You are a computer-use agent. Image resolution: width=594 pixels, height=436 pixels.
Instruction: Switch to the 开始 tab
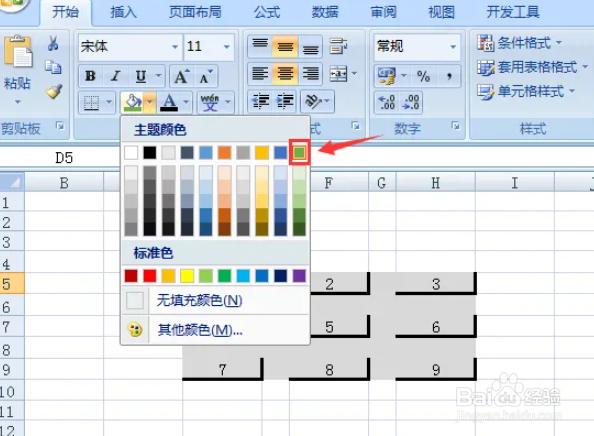(65, 12)
